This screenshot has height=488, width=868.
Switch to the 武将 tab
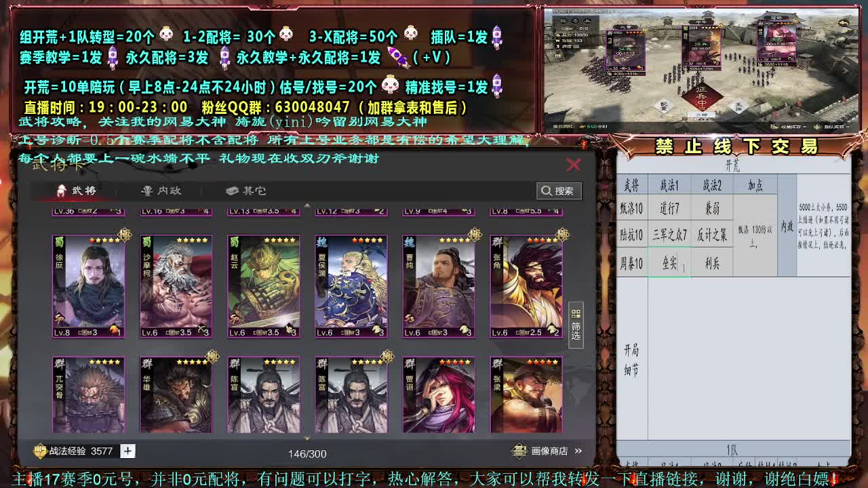(76, 190)
